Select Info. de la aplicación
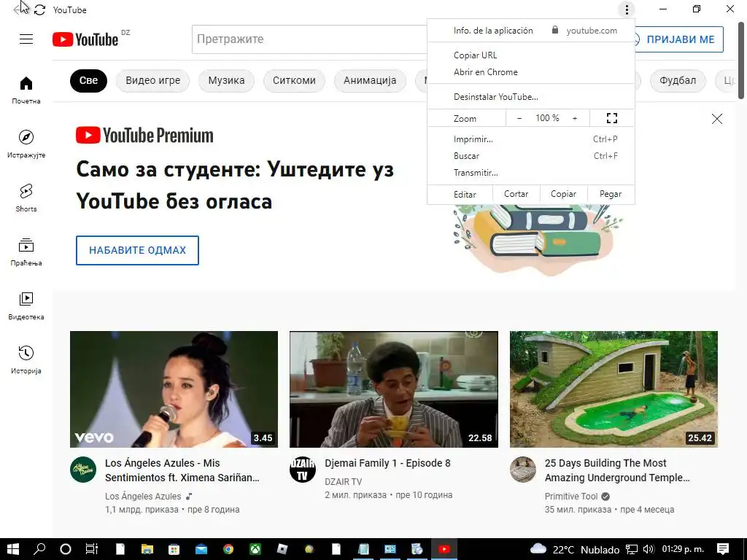 [493, 31]
